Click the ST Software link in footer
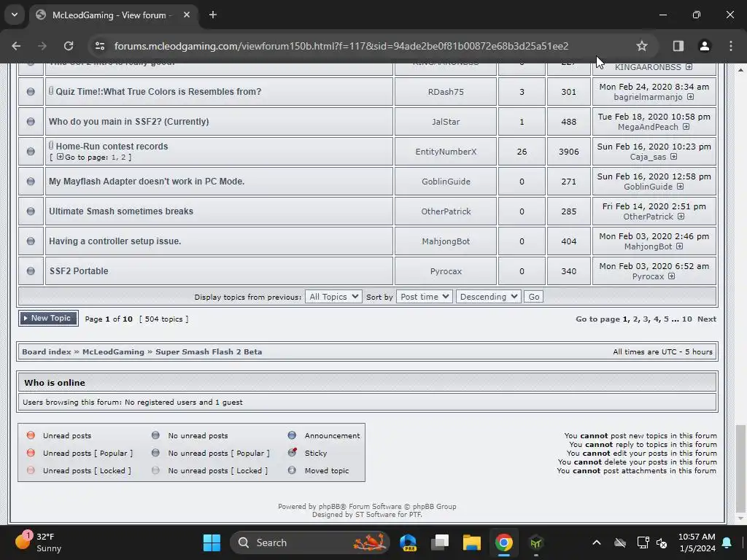 coord(374,514)
